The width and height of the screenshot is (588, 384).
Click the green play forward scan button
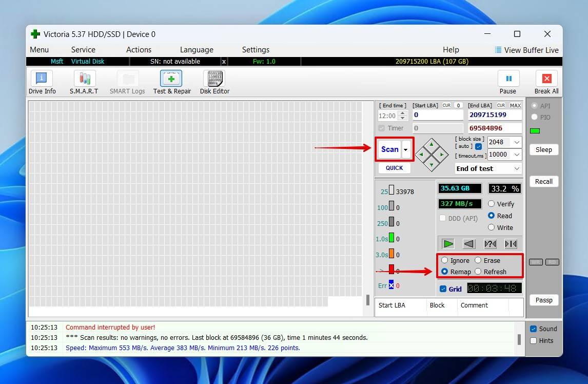click(x=448, y=244)
